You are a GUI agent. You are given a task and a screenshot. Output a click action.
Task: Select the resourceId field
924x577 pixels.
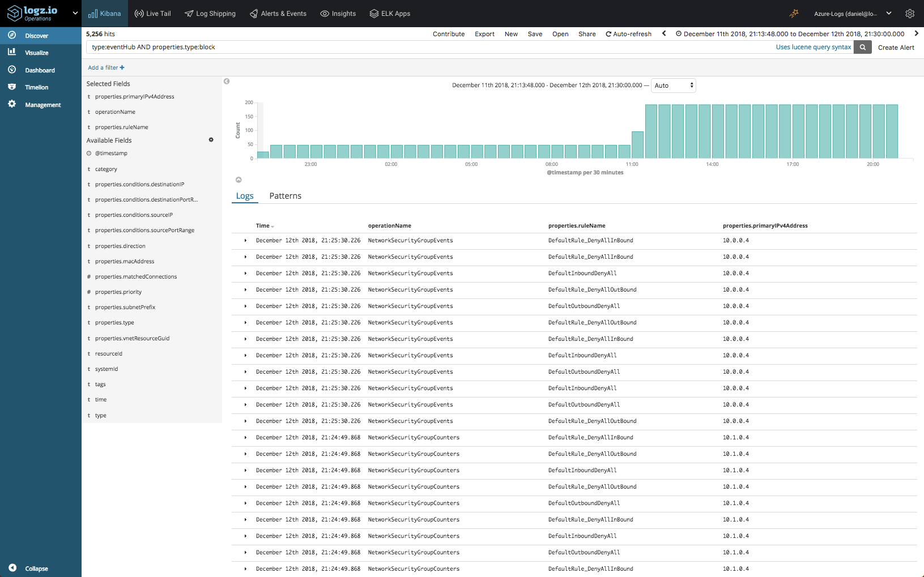pos(108,354)
